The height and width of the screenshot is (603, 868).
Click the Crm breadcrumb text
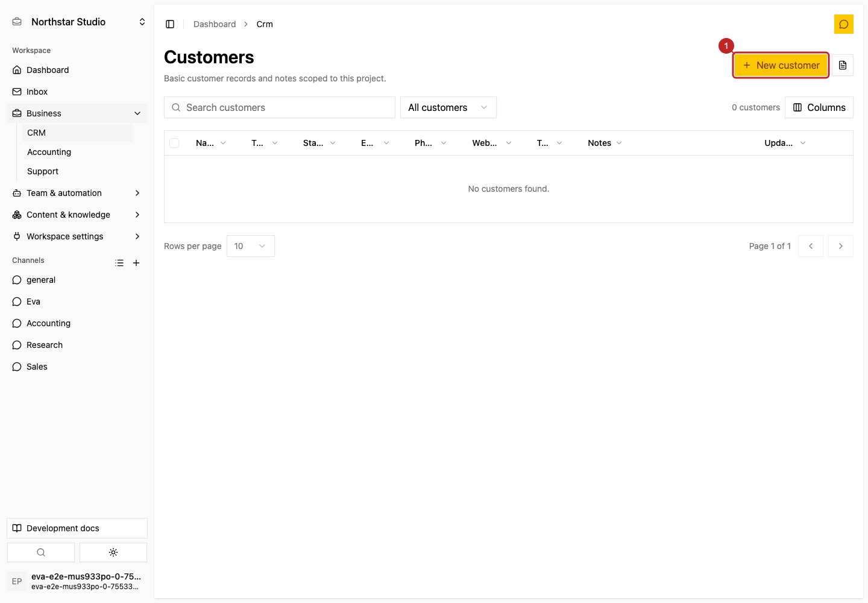pyautogui.click(x=265, y=24)
